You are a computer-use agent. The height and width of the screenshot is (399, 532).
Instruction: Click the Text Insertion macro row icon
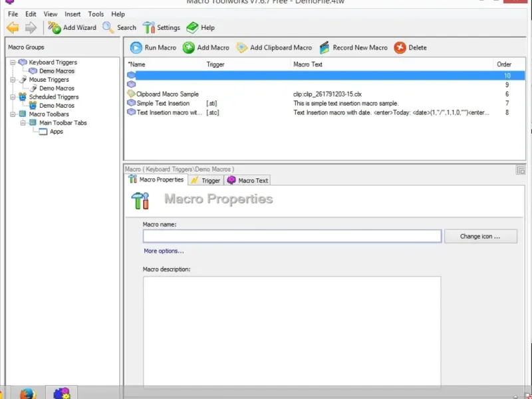pyautogui.click(x=131, y=112)
